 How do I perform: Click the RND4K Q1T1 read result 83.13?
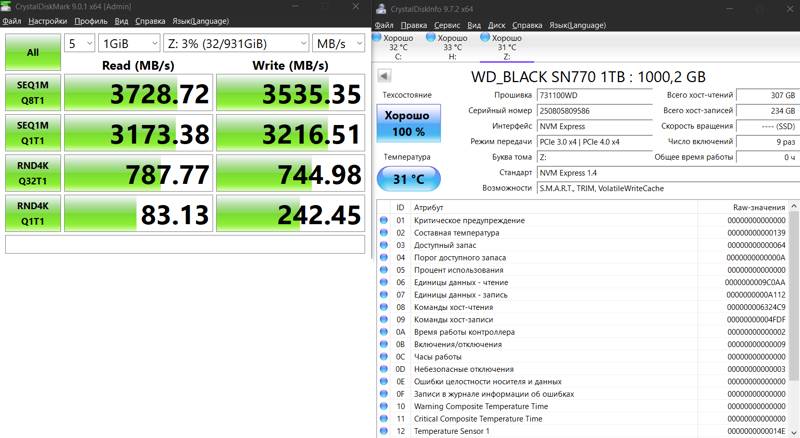tap(138, 213)
